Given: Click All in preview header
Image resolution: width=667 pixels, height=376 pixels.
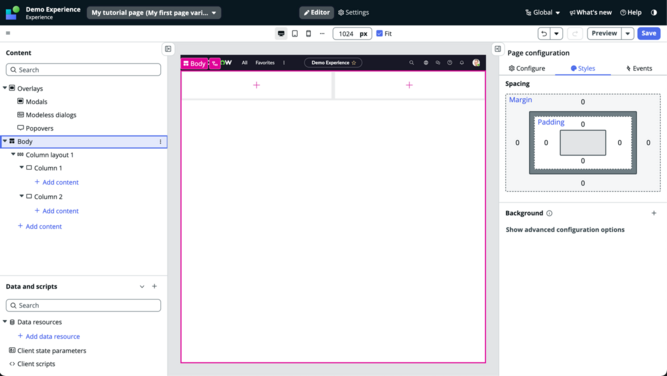Looking at the screenshot, I should point(245,63).
